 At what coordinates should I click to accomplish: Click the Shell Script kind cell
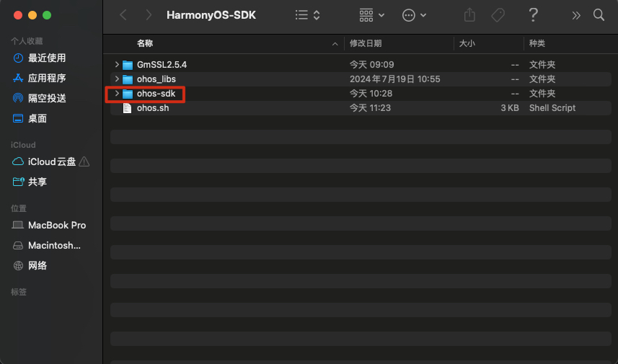tap(552, 108)
